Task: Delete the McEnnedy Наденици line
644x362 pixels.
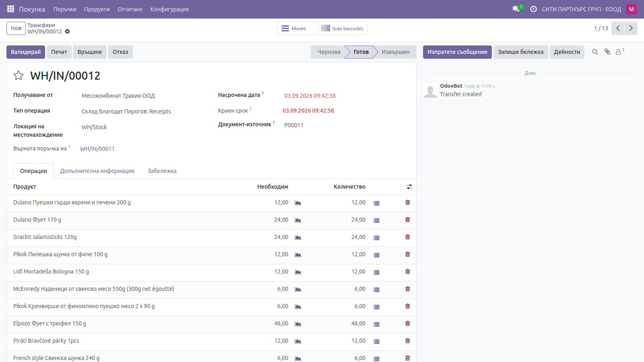Action: coord(407,289)
